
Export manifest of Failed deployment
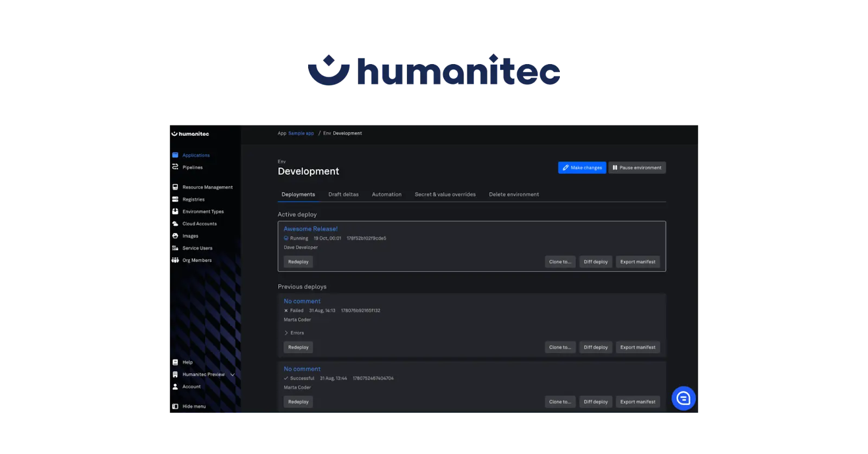[638, 347]
